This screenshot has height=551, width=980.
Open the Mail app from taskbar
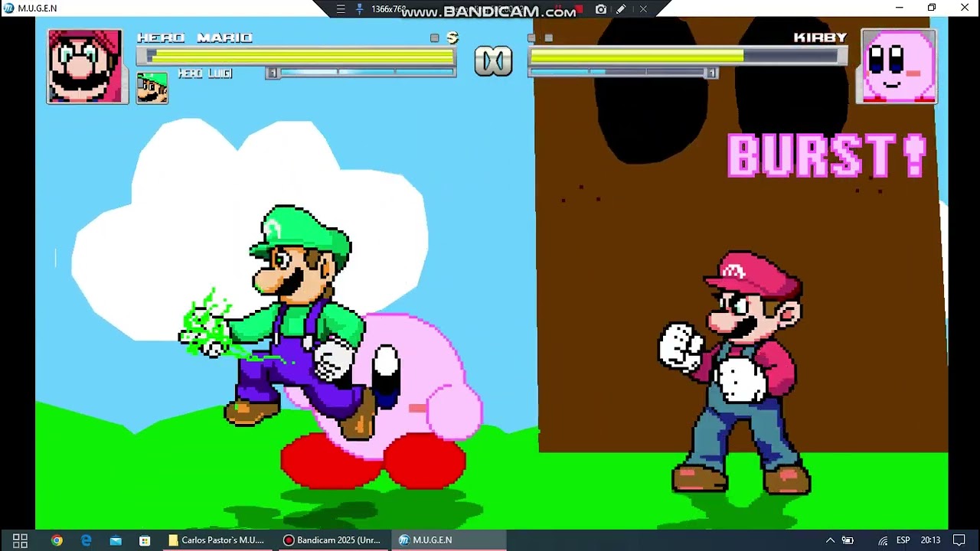pos(116,540)
